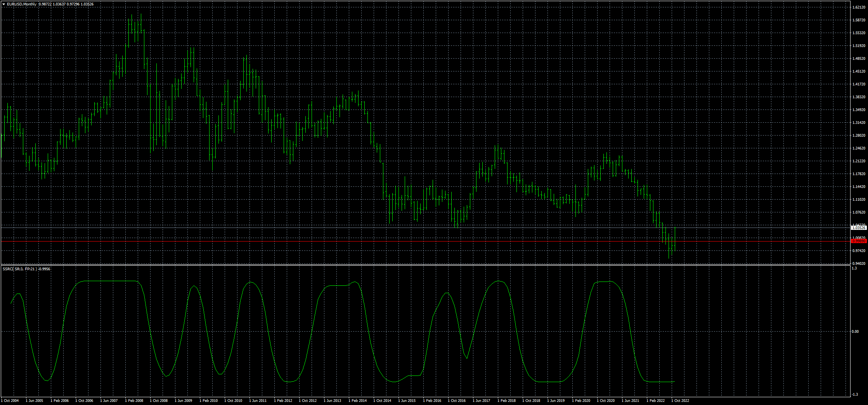The height and width of the screenshot is (405, 868).
Task: Click the 1 Feb 2010 date label
Action: 208,401
